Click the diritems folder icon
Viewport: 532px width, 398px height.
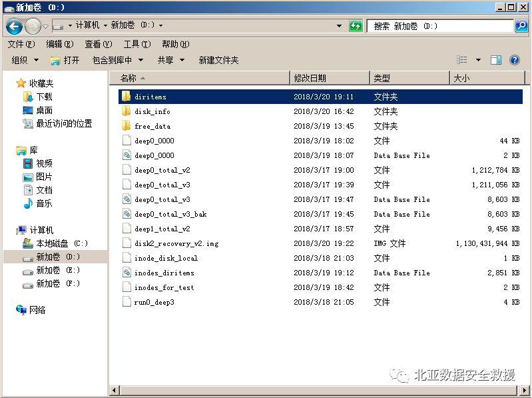tap(127, 97)
